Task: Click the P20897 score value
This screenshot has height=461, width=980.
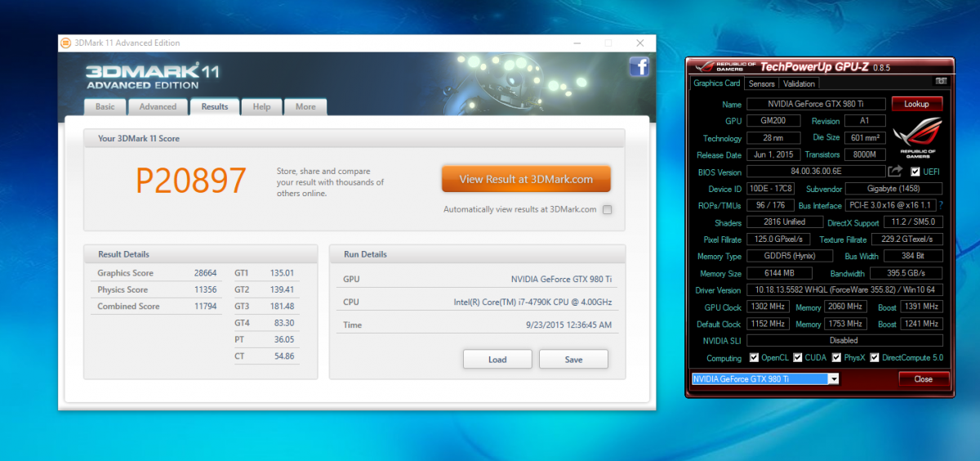Action: pos(190,181)
